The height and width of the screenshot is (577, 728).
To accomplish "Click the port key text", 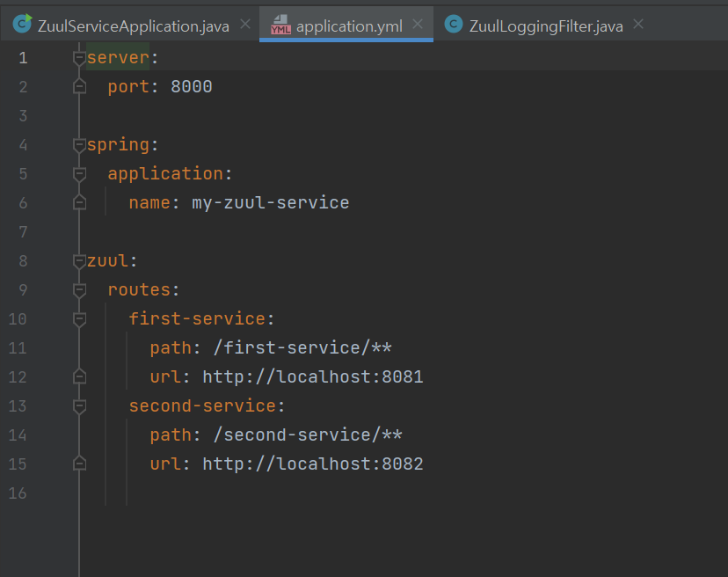I will pos(128,87).
